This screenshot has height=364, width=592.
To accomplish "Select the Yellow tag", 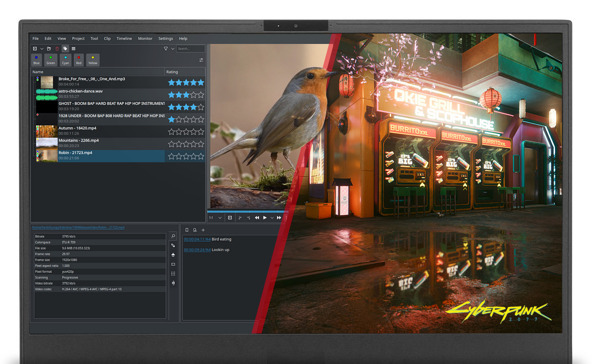I will click(93, 60).
